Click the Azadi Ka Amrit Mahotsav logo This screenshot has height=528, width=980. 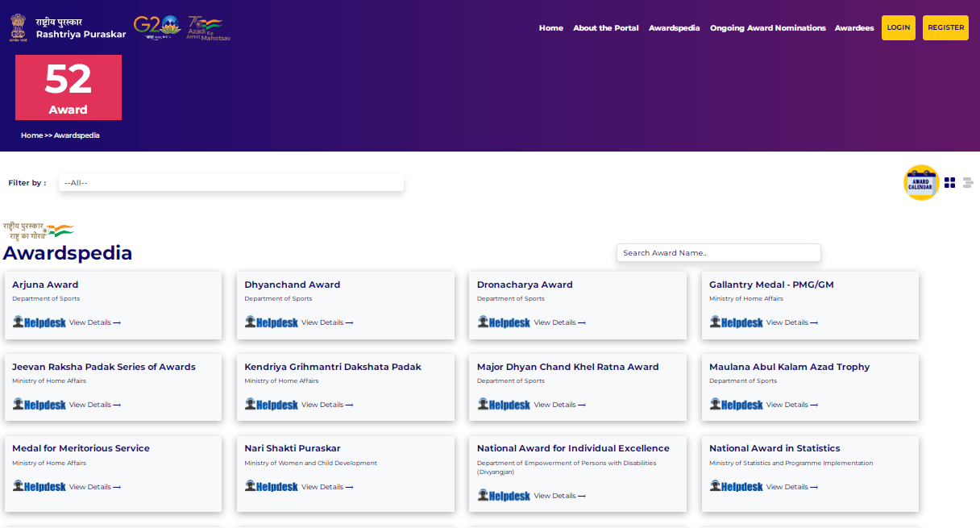(209, 28)
